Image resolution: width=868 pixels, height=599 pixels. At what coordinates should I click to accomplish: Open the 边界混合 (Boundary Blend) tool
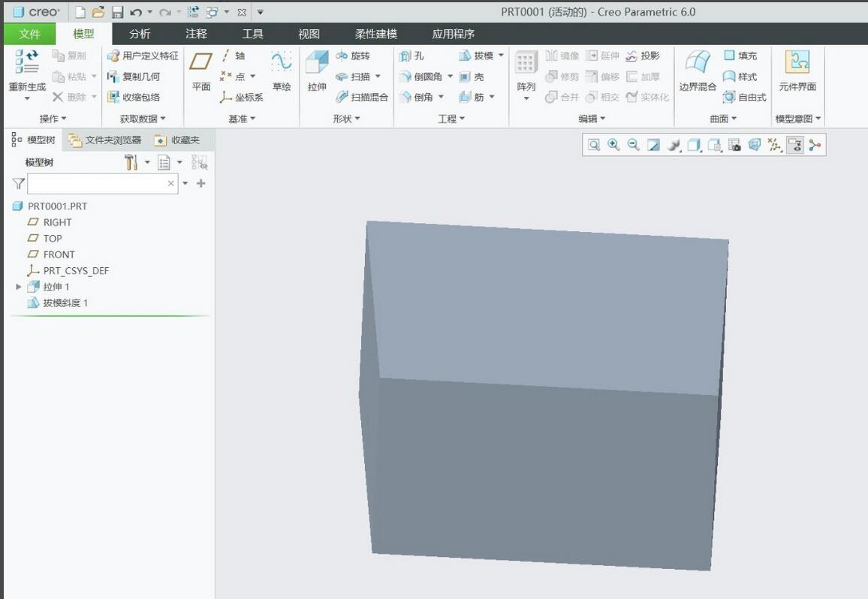point(698,71)
